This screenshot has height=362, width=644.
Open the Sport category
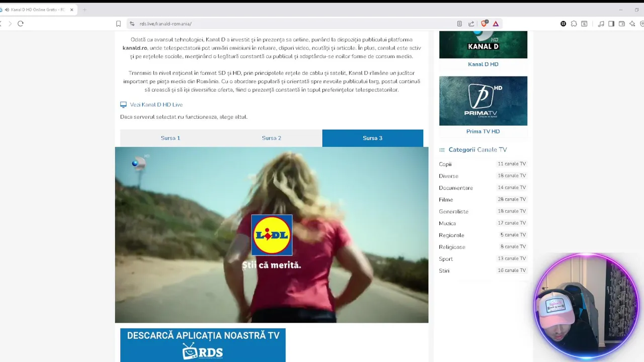point(446,259)
